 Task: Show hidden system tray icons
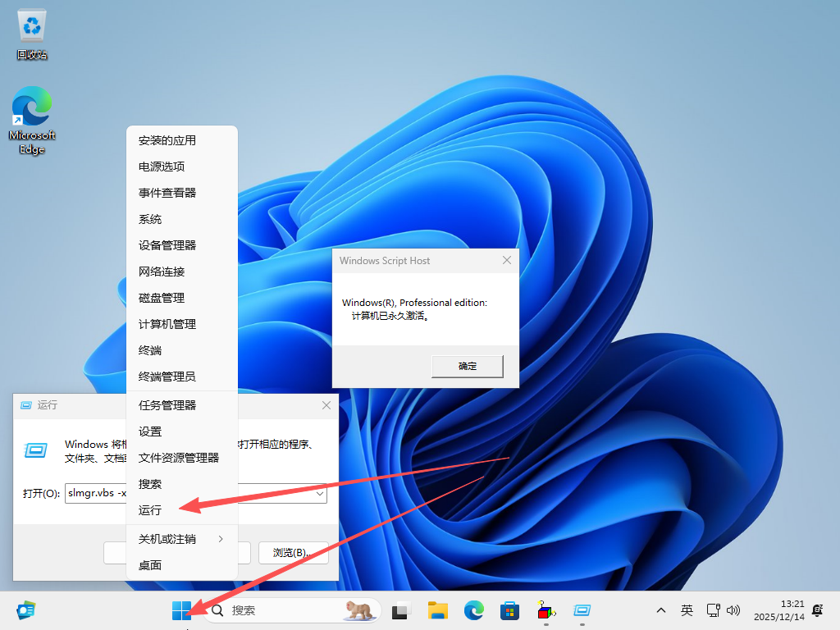[x=660, y=611]
